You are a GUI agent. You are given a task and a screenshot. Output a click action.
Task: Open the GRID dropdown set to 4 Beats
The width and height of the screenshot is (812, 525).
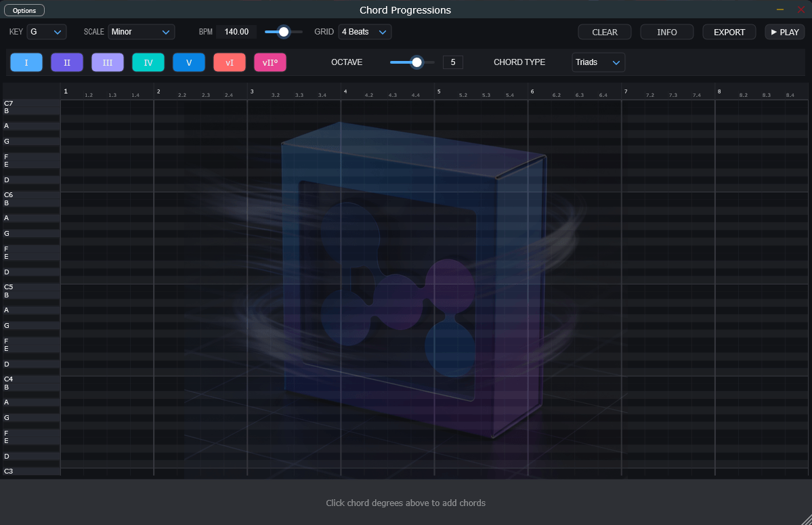[364, 32]
